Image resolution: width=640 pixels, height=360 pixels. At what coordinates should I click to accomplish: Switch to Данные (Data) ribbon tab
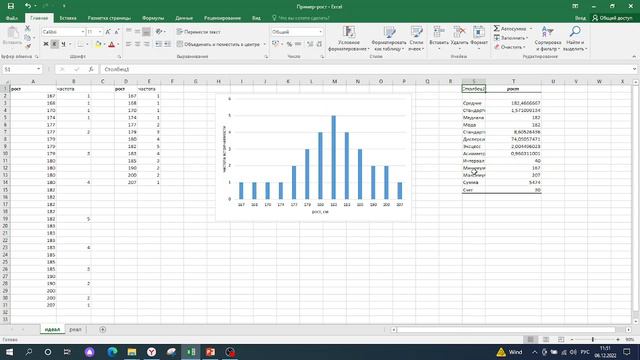[184, 18]
